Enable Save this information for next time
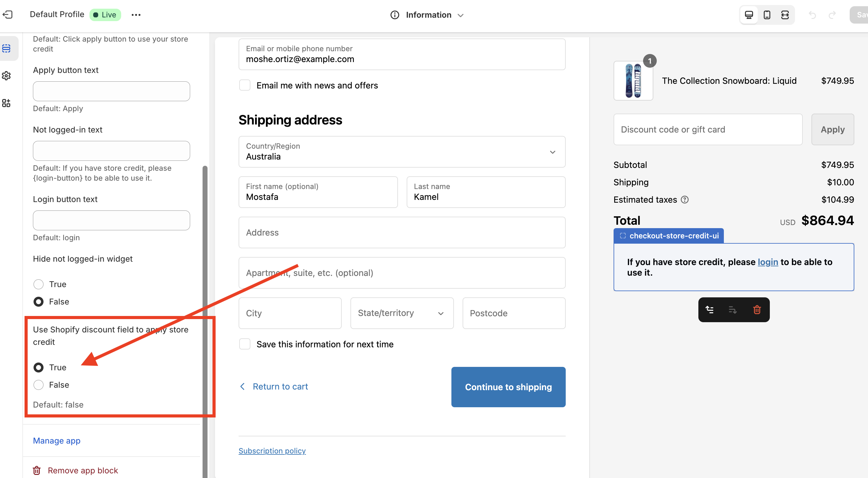This screenshot has height=478, width=868. [x=244, y=344]
